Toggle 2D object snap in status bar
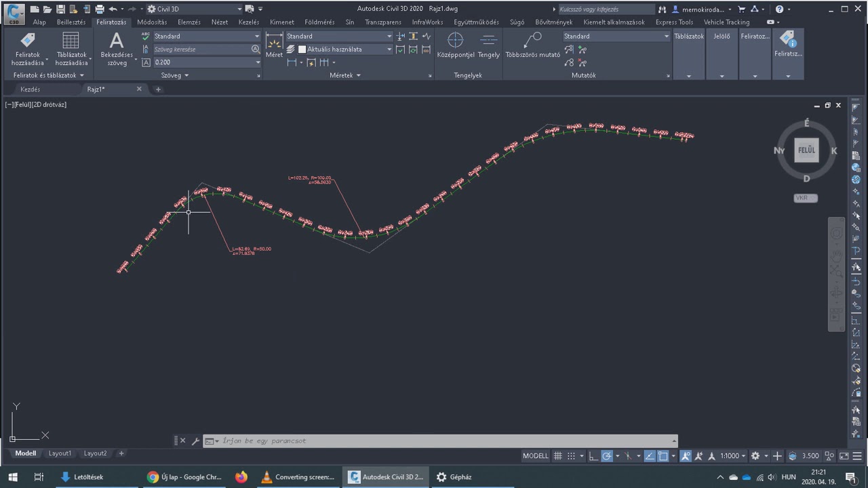Viewport: 868px width, 488px height. tap(663, 455)
